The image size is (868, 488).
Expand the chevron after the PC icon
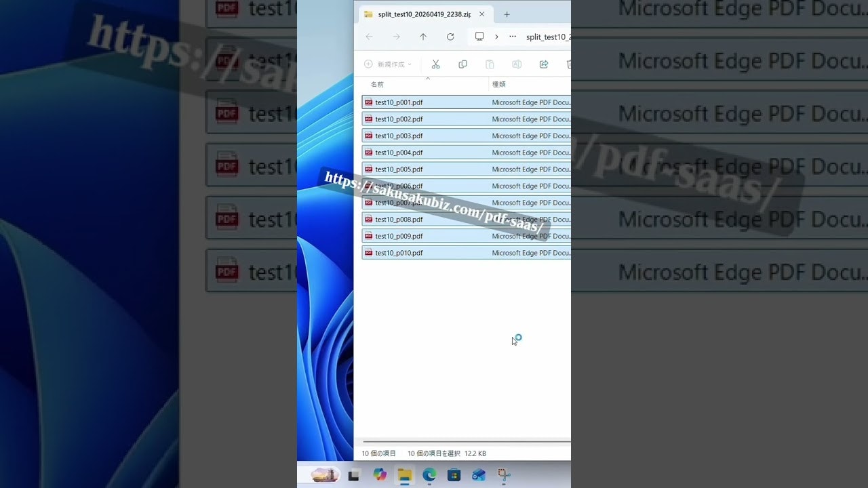pos(496,37)
